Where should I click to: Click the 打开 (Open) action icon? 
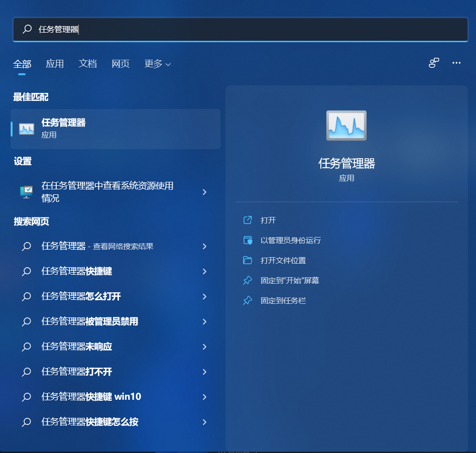[248, 220]
